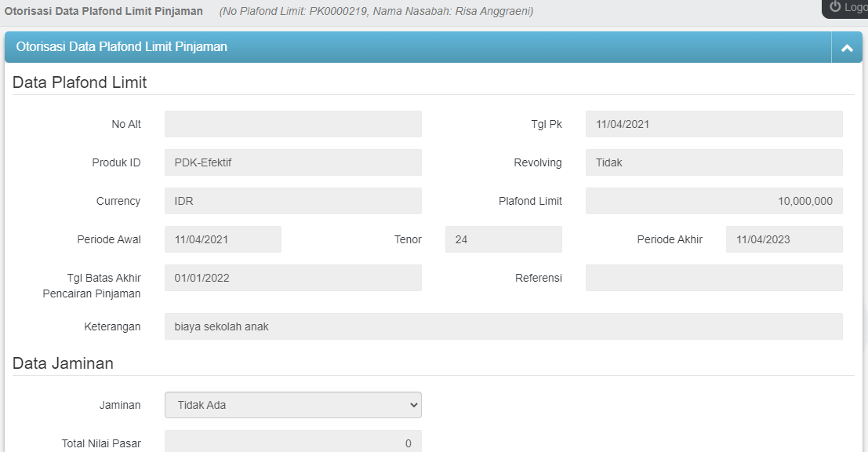This screenshot has width=868, height=452.
Task: Open the Jaminan dropdown
Action: click(292, 405)
